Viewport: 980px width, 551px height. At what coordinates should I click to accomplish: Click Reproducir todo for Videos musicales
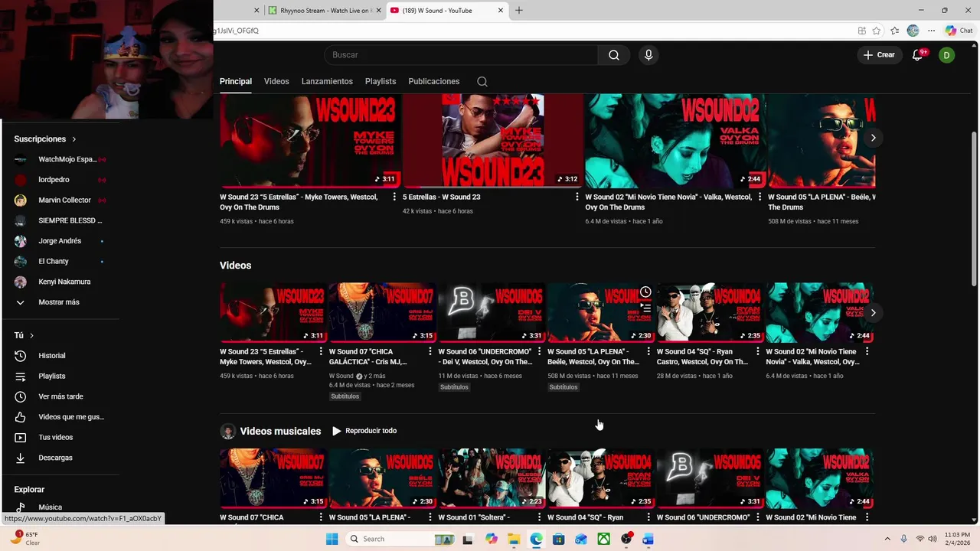coord(364,431)
